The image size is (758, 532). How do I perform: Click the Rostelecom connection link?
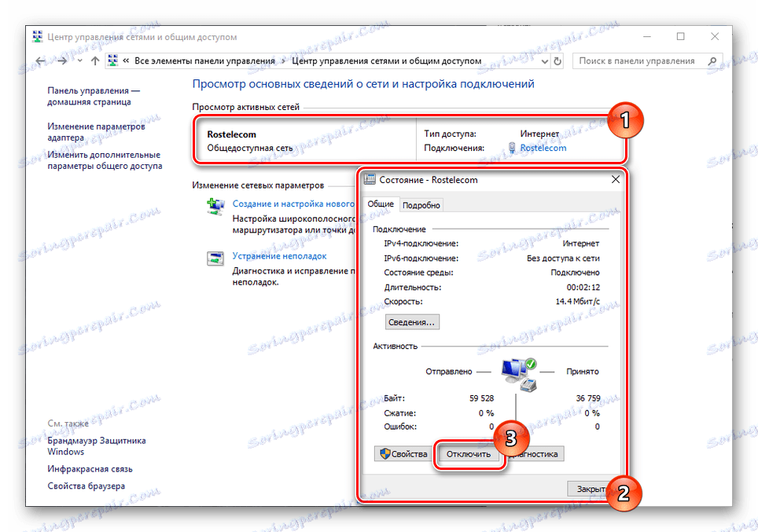pyautogui.click(x=543, y=147)
